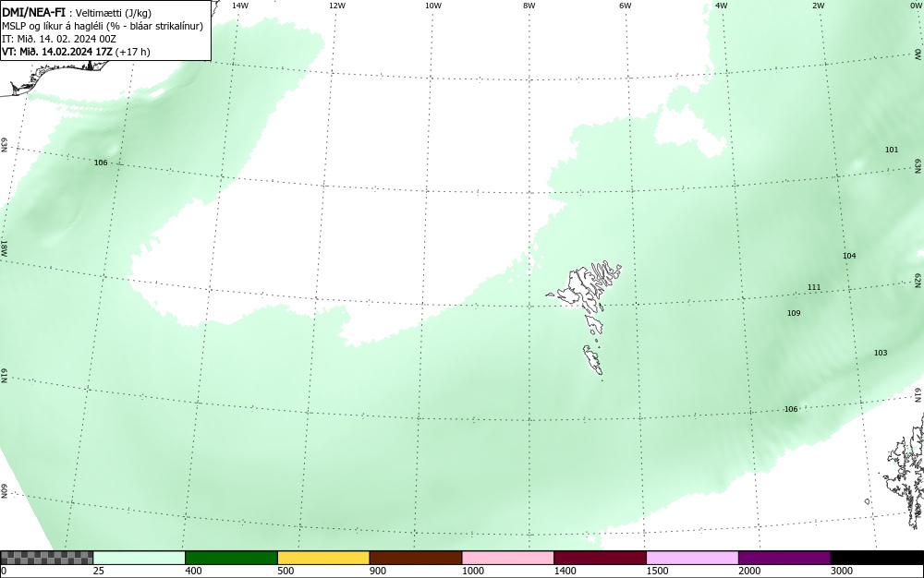The image size is (924, 578).
Task: Click the '103' map value
Action: coord(881,353)
